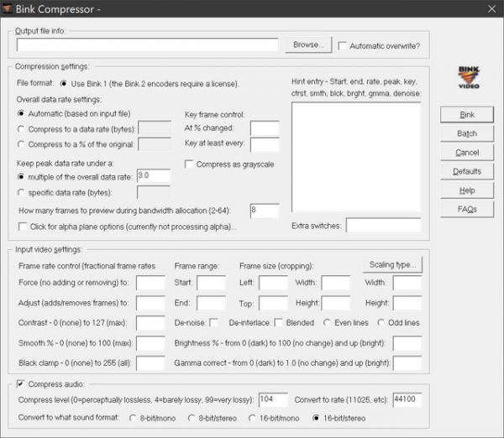This screenshot has height=438, width=504.
Task: Select multiple of the overall data rate radio
Action: click(21, 176)
